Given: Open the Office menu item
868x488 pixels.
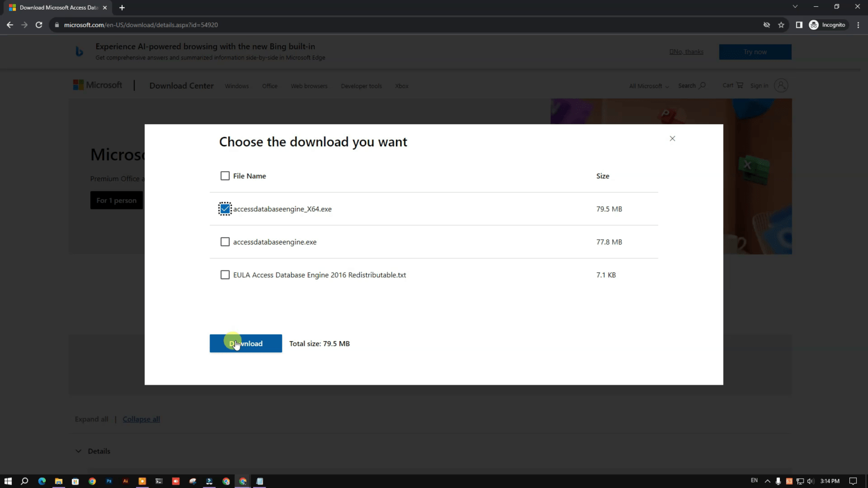Looking at the screenshot, I should pos(270,86).
